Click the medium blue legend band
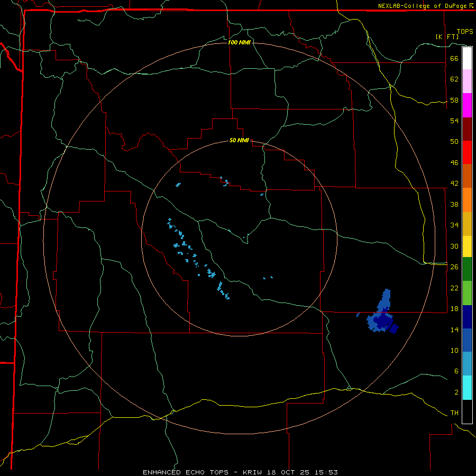 click(x=467, y=340)
